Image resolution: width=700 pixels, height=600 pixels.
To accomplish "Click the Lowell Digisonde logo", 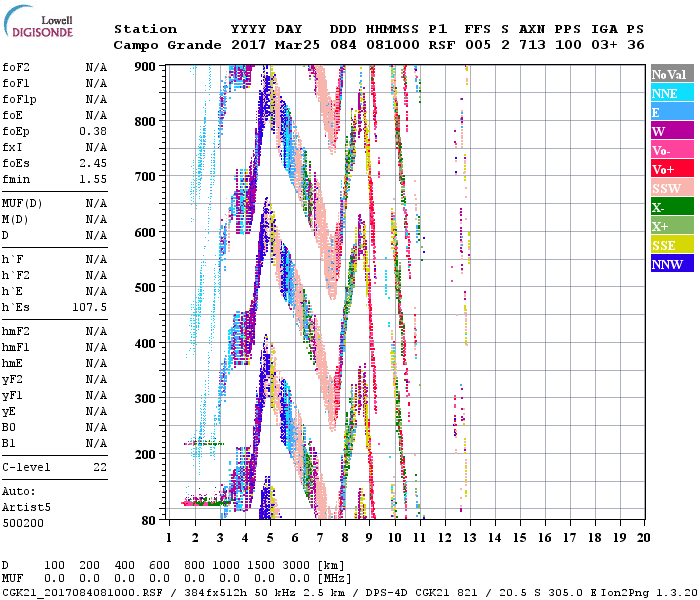I will tap(38, 22).
